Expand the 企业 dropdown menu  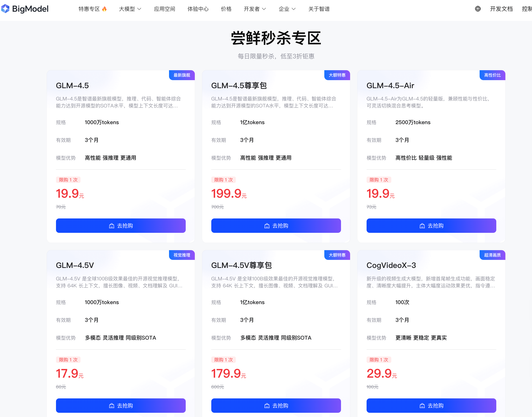(287, 9)
